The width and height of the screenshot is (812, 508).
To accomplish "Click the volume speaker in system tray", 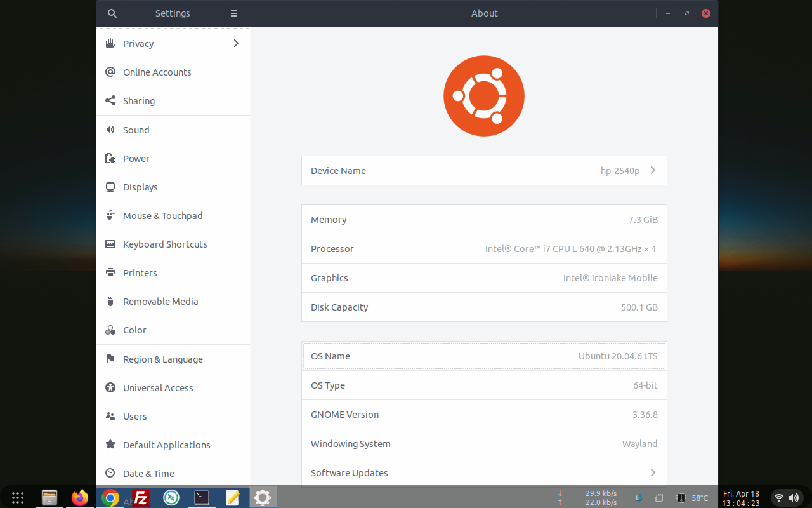I will click(x=794, y=498).
